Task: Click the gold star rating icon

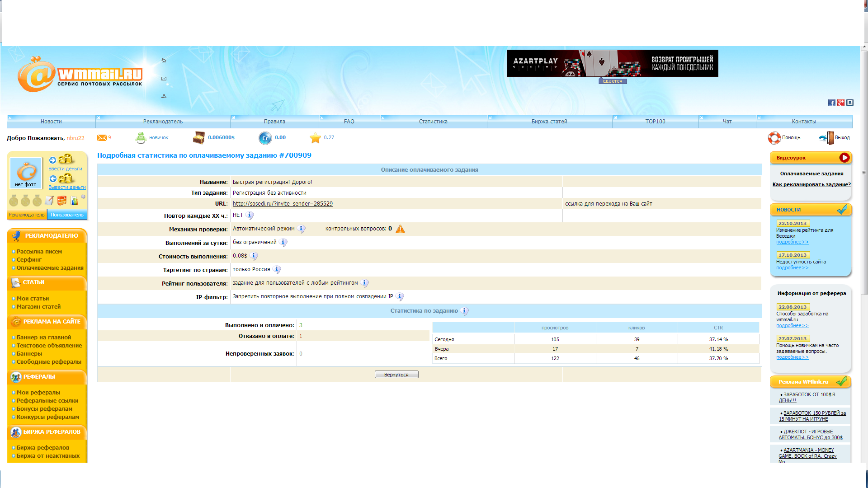Action: [315, 138]
